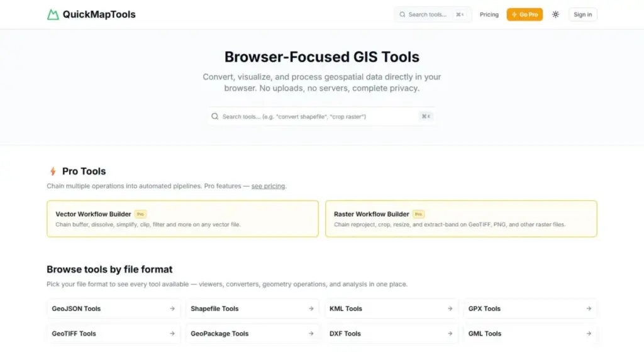644x362 pixels.
Task: Click the Browser-Focused GIS Tools heading
Action: 321,57
